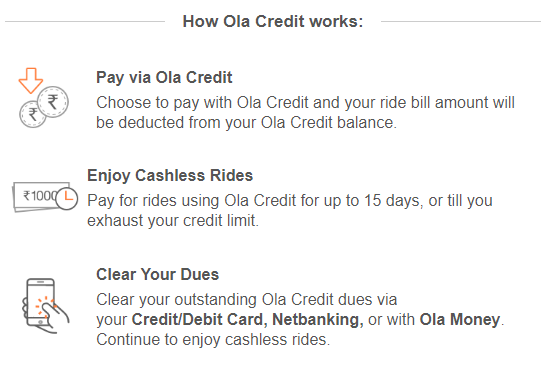Click the bold 'Ola Money' text
Viewport: 545px width, 386px height.
(x=460, y=320)
